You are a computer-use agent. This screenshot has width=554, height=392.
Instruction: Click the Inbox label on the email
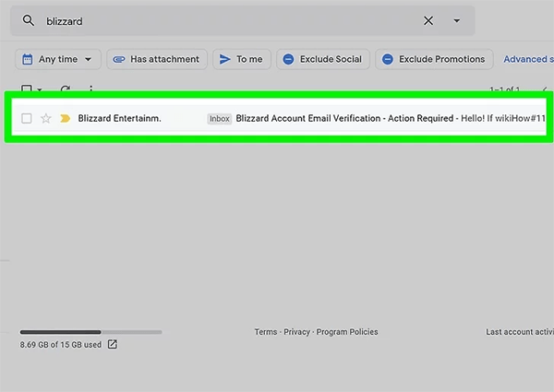coord(220,119)
